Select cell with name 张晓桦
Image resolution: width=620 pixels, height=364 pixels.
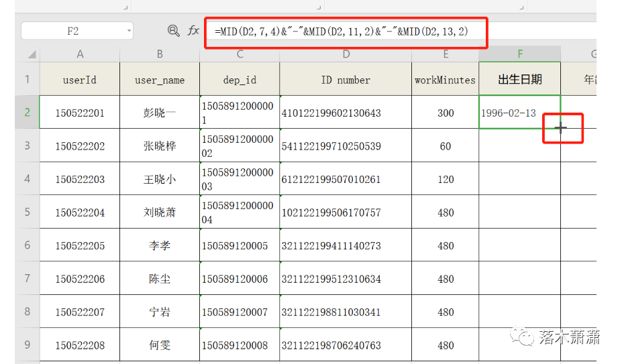pos(160,146)
